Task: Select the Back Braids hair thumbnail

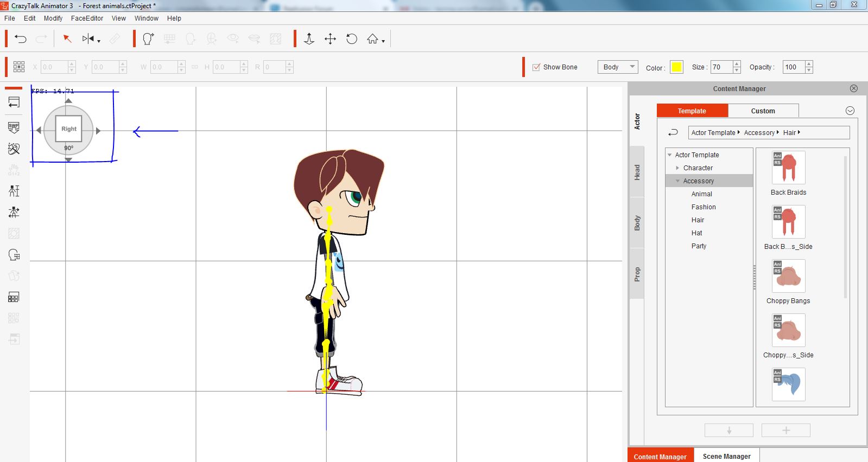Action: click(789, 168)
